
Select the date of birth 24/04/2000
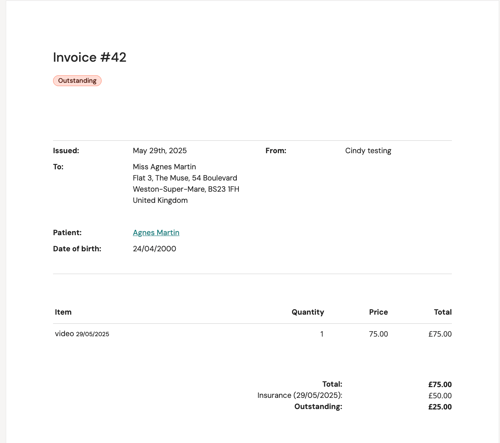coord(154,249)
